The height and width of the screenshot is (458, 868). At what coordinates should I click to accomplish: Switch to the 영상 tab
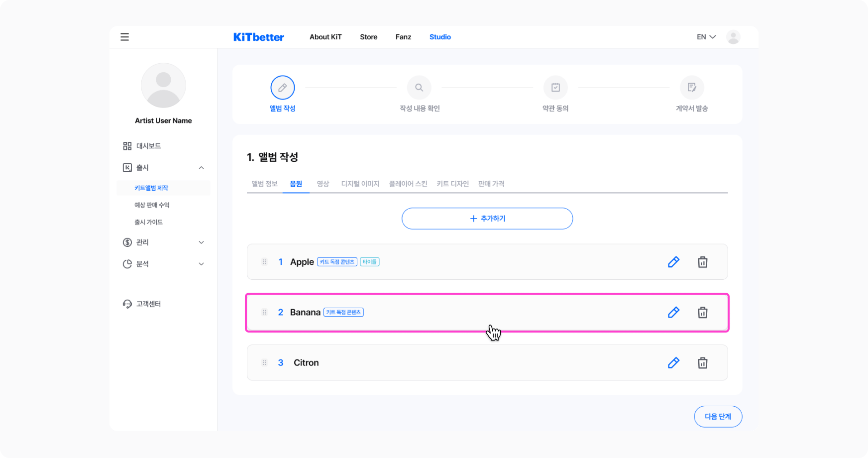(323, 184)
